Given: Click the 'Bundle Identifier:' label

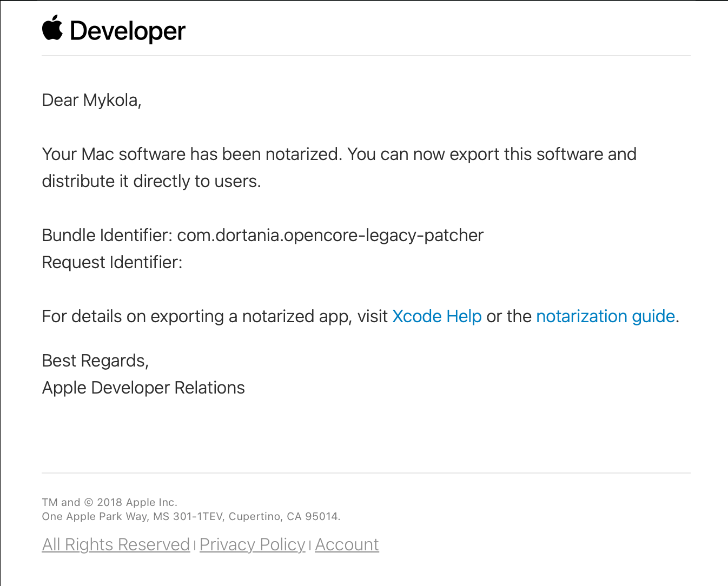Looking at the screenshot, I should click(x=107, y=236).
